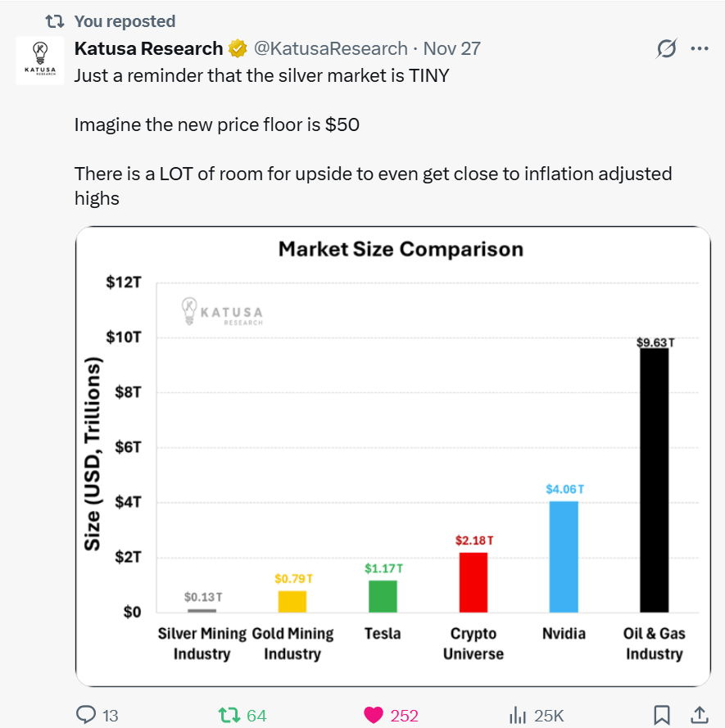Click the gold verified badge
Viewport: 725px width, 728px height.
(x=238, y=49)
